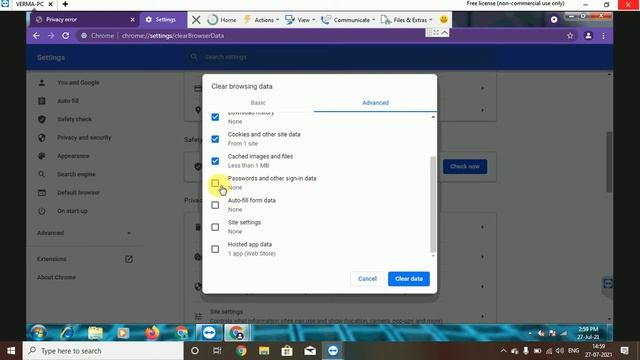Open the Windows Explorer folder on remote taskbar

[95, 333]
